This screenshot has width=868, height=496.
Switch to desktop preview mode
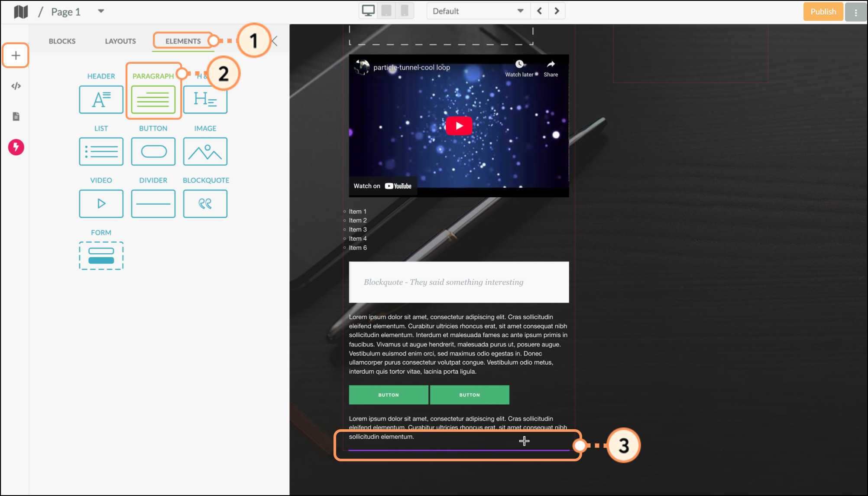tap(368, 11)
